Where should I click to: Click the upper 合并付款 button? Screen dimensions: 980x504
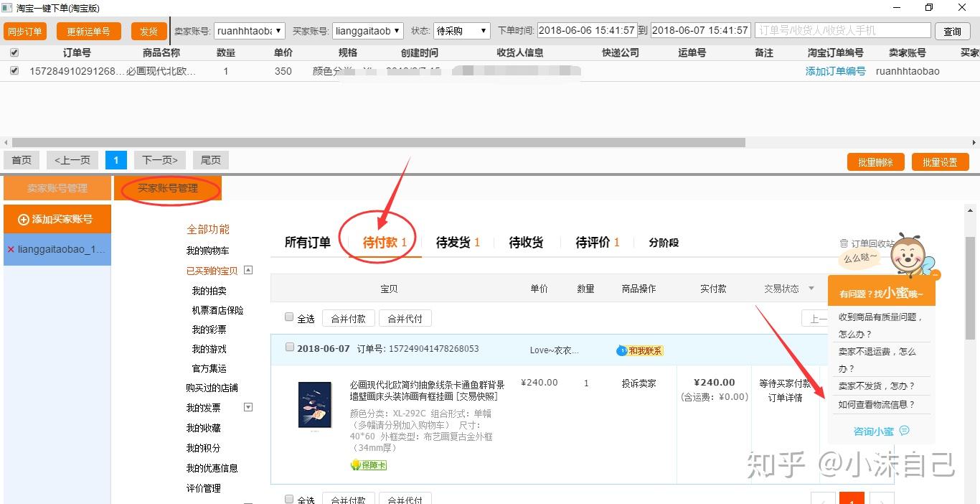click(x=349, y=319)
